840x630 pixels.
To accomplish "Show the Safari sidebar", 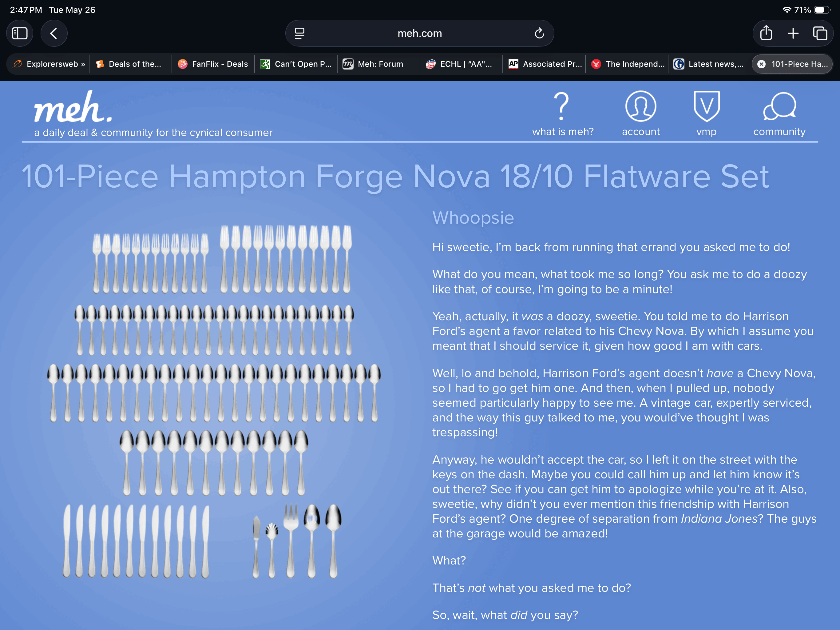I will point(20,34).
